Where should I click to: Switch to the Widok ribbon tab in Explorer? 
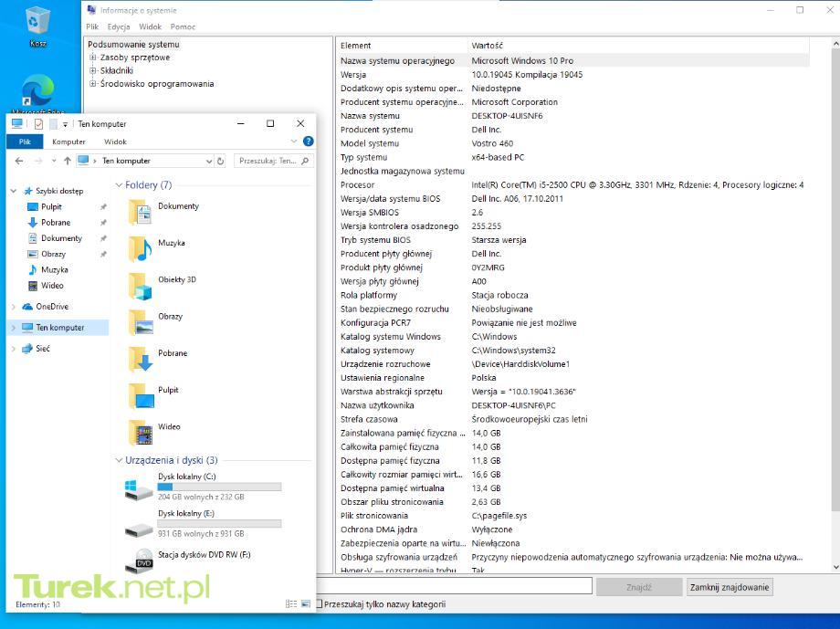115,142
